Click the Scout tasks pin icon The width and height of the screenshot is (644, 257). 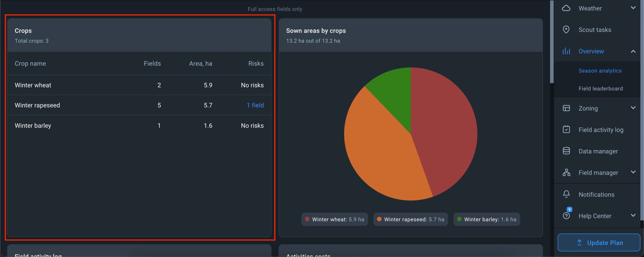(566, 30)
